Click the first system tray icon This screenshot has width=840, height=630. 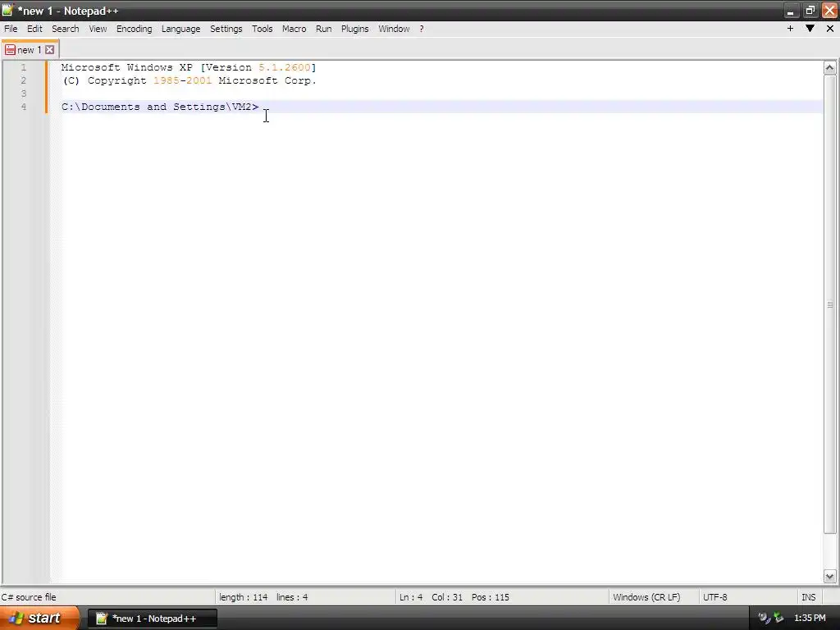764,619
